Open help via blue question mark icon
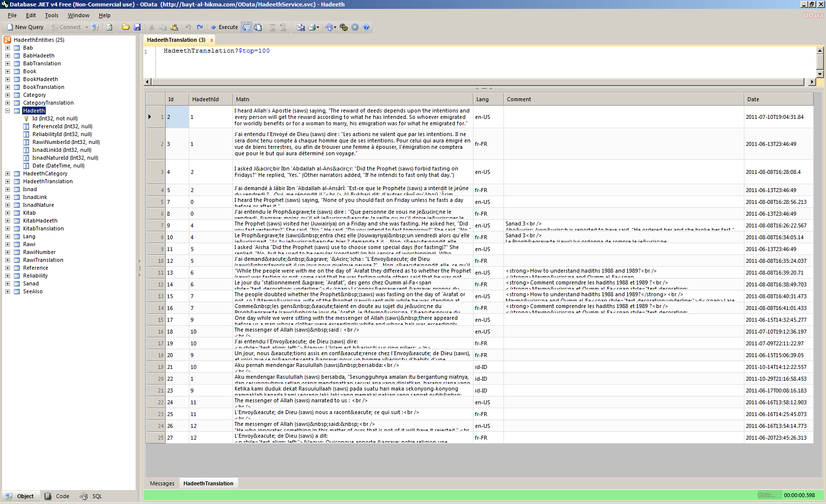Viewport: 826px width, 504px height. point(366,28)
